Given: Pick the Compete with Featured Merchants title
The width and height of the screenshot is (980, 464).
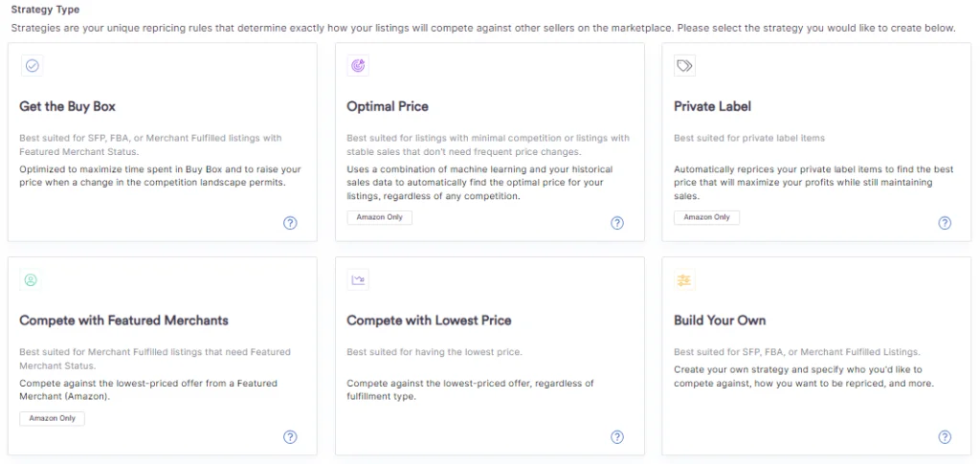Looking at the screenshot, I should (123, 320).
